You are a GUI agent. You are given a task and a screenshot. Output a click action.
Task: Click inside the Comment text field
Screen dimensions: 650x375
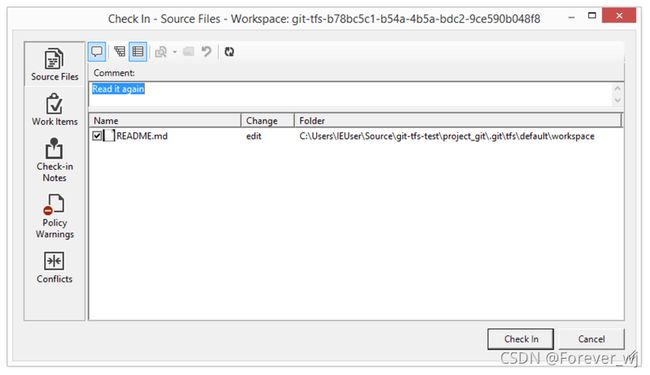pos(351,94)
